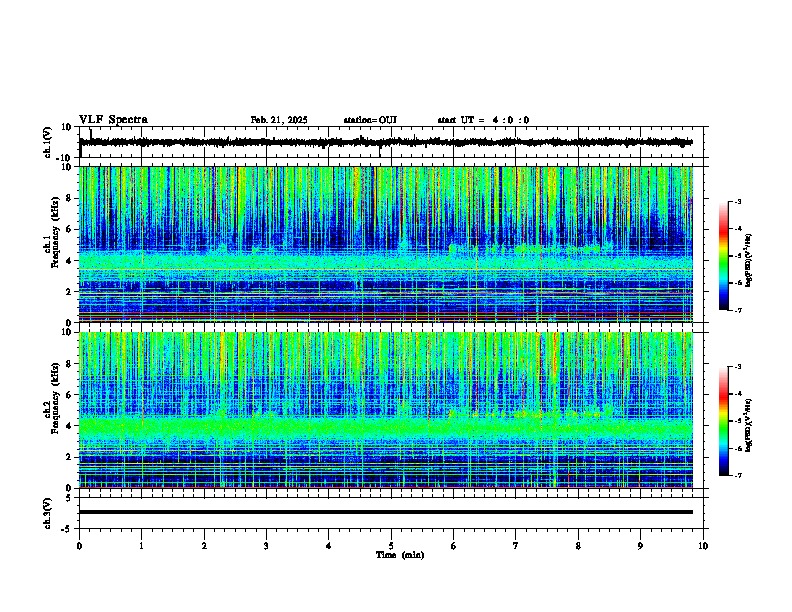Click the "-3" label atop ch.1 color bar
This screenshot has width=792, height=612.
[x=737, y=201]
